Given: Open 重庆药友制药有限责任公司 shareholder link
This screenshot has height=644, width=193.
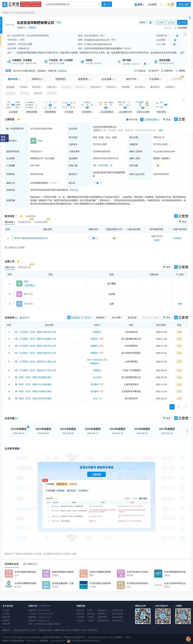Looking at the screenshot, I should tap(34, 238).
